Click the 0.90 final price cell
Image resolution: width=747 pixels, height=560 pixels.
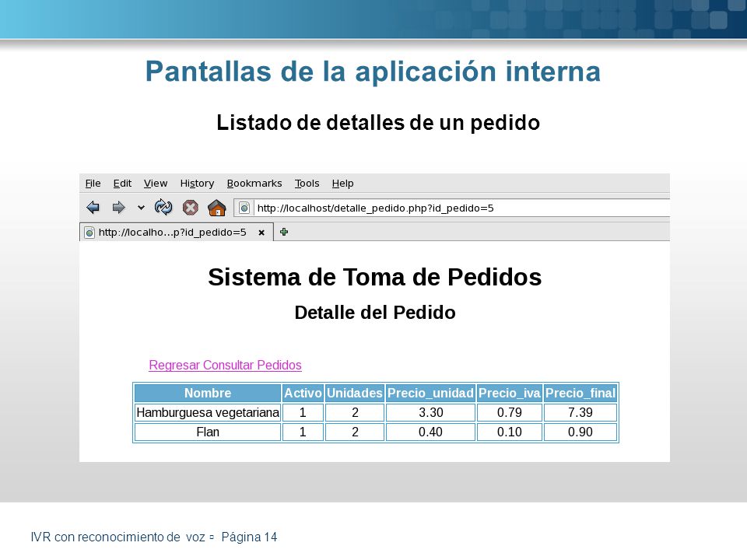580,432
